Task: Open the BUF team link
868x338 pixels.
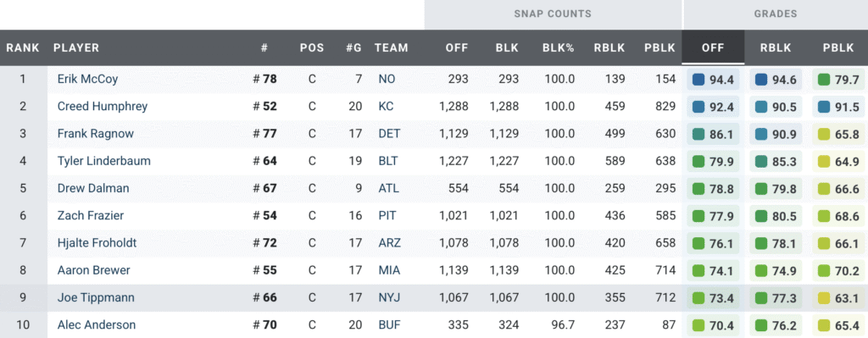Action: click(x=389, y=324)
